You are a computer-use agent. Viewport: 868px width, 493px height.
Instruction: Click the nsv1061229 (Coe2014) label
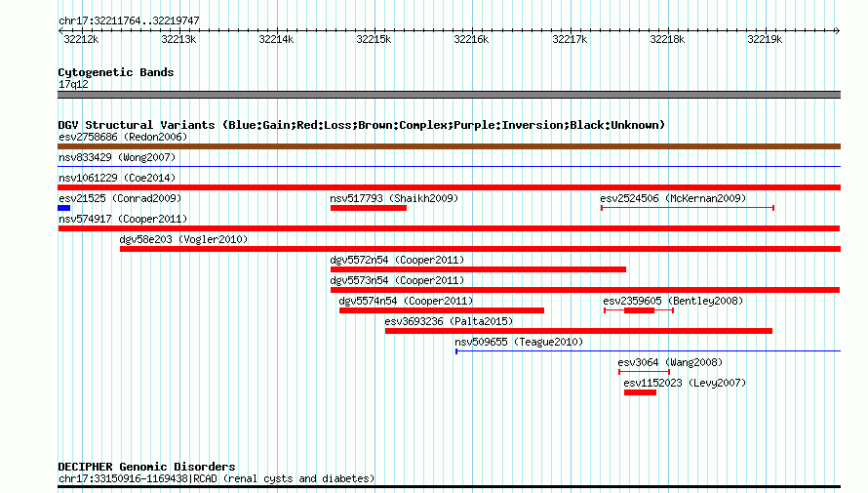tap(117, 178)
